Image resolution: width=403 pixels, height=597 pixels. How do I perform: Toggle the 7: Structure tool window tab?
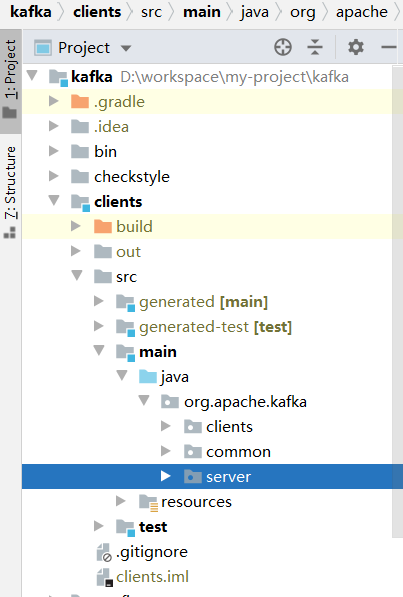11,192
